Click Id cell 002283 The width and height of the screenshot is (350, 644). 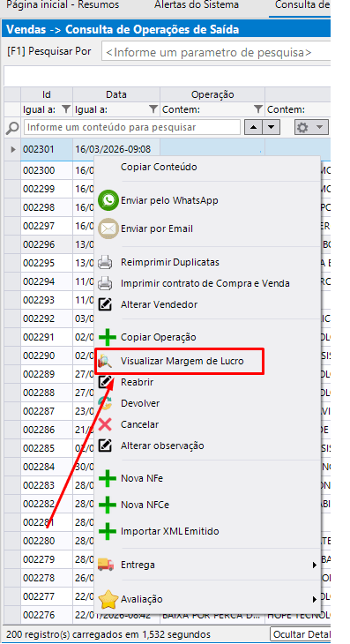(47, 485)
